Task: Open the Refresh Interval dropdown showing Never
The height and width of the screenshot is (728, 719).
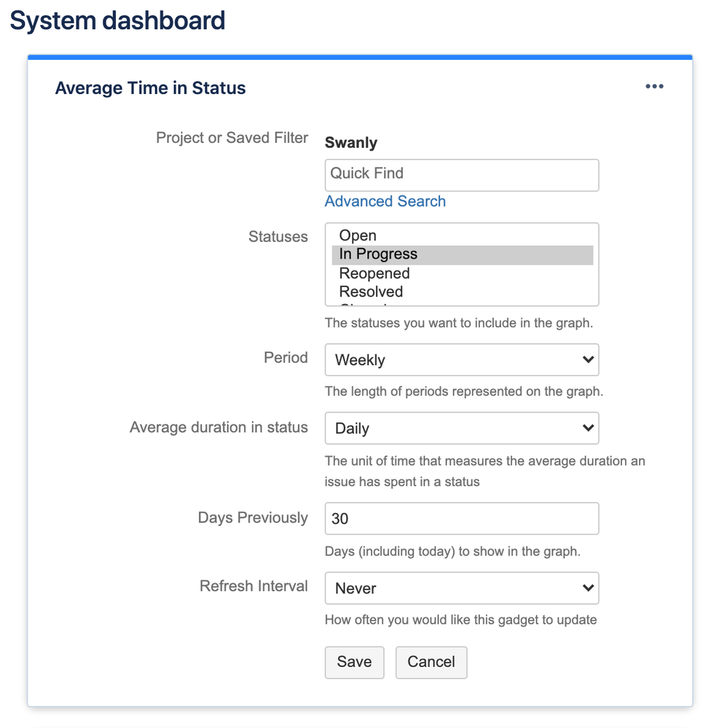Action: (461, 588)
